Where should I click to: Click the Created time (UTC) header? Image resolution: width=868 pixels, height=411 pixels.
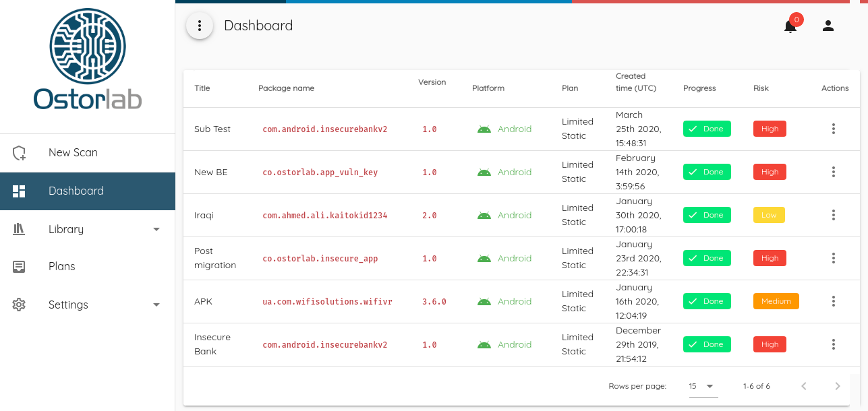click(x=636, y=82)
